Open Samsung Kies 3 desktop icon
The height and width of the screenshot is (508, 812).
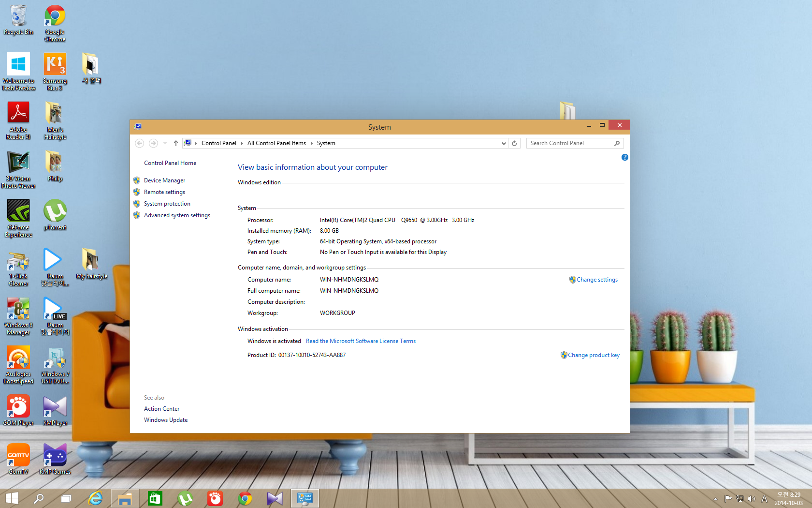click(55, 72)
